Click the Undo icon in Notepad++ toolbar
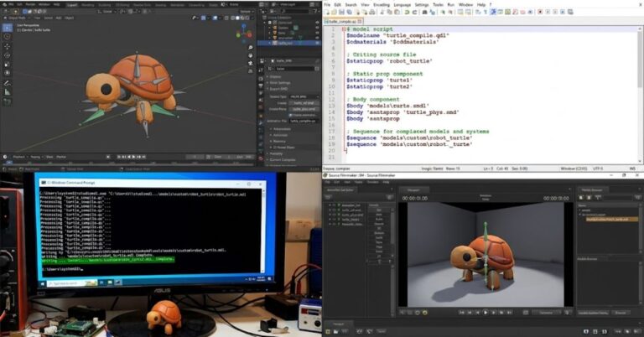The image size is (644, 337). 407,12
